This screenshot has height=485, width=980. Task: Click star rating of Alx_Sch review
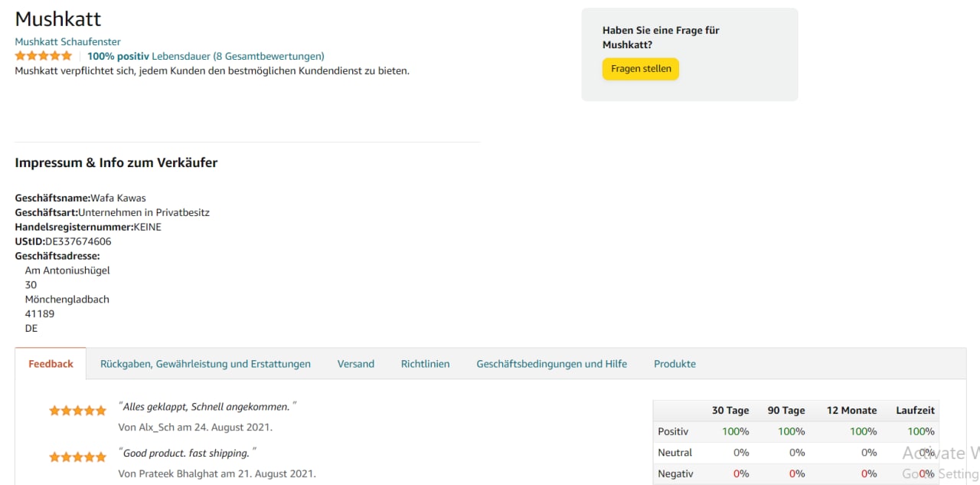click(x=77, y=411)
